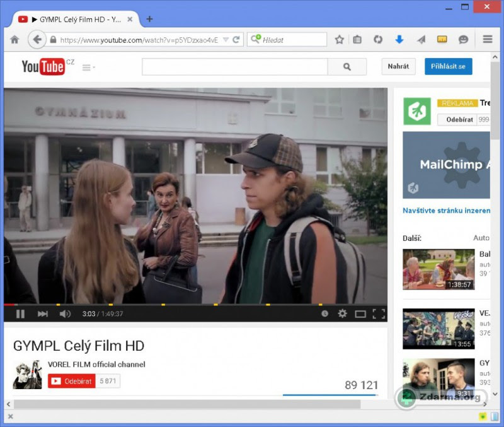
Task: Click the vertical scrollbar down arrow
Action: 495,394
